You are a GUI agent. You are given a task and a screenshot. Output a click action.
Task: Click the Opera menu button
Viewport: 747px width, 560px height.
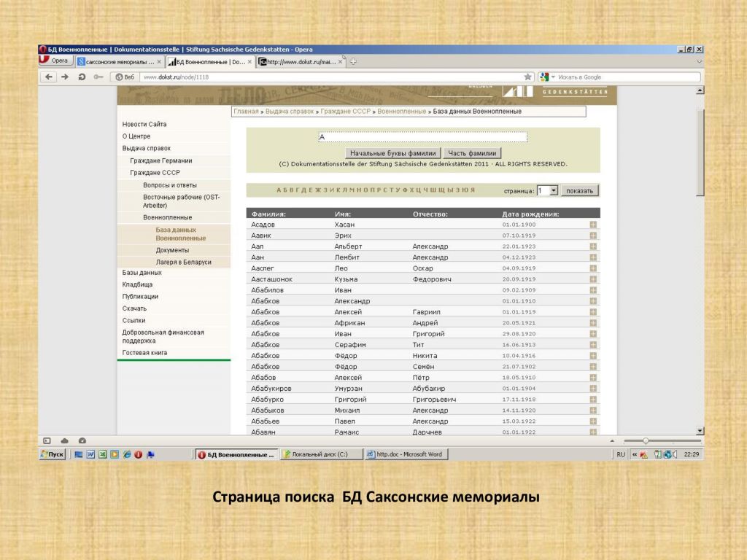[55, 61]
